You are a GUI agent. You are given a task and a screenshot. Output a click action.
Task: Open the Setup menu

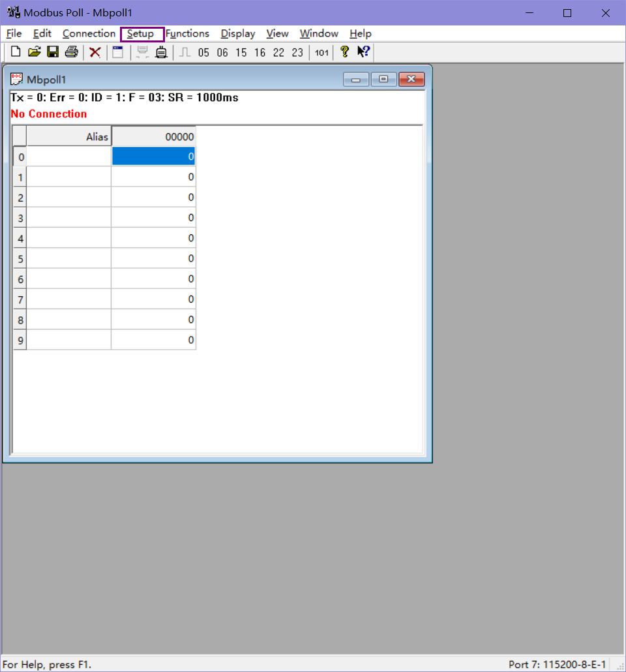pos(141,33)
